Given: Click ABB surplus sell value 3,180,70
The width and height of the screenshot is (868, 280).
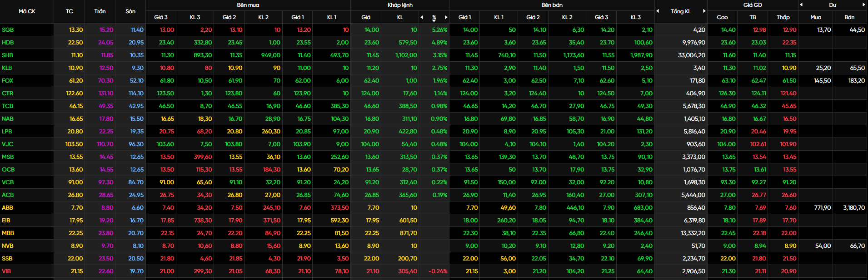Looking at the screenshot, I should [x=854, y=208].
